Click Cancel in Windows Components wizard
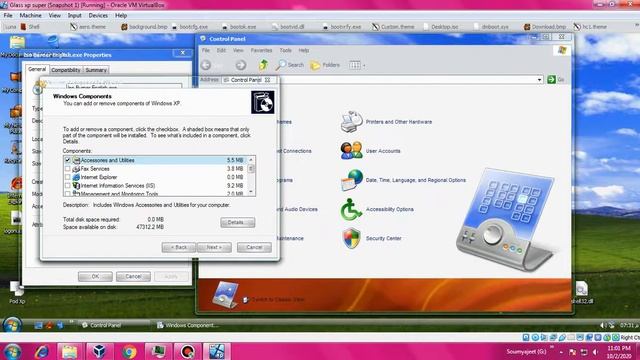640x360 pixels. 254,247
